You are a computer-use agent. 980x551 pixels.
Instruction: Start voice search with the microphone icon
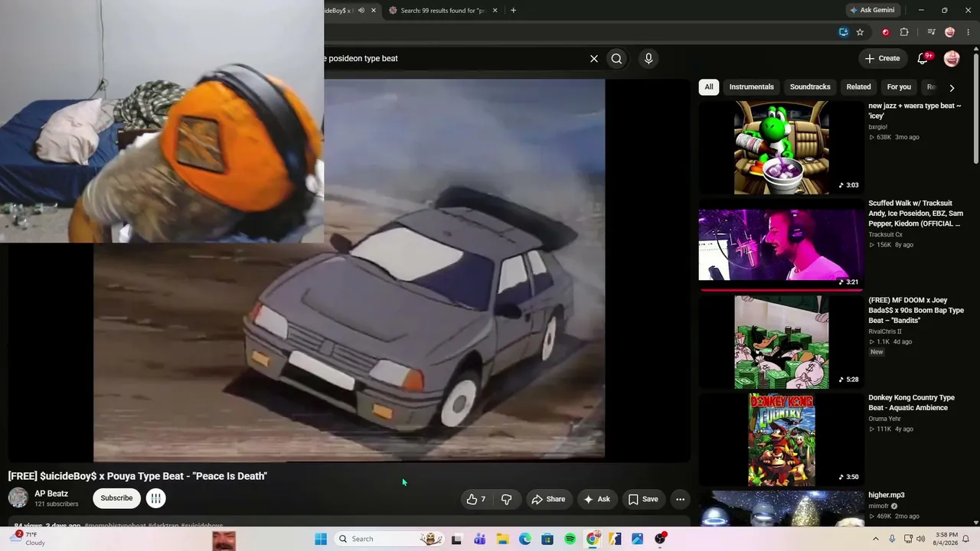pos(648,58)
